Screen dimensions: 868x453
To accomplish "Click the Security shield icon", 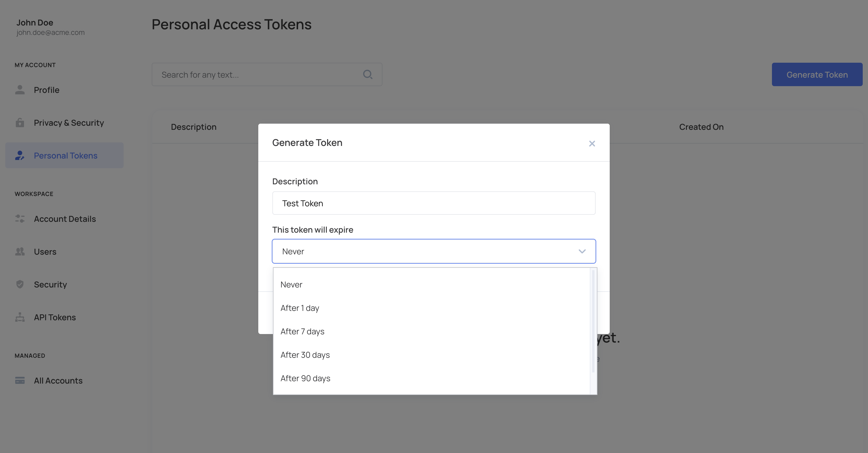I will coord(20,284).
